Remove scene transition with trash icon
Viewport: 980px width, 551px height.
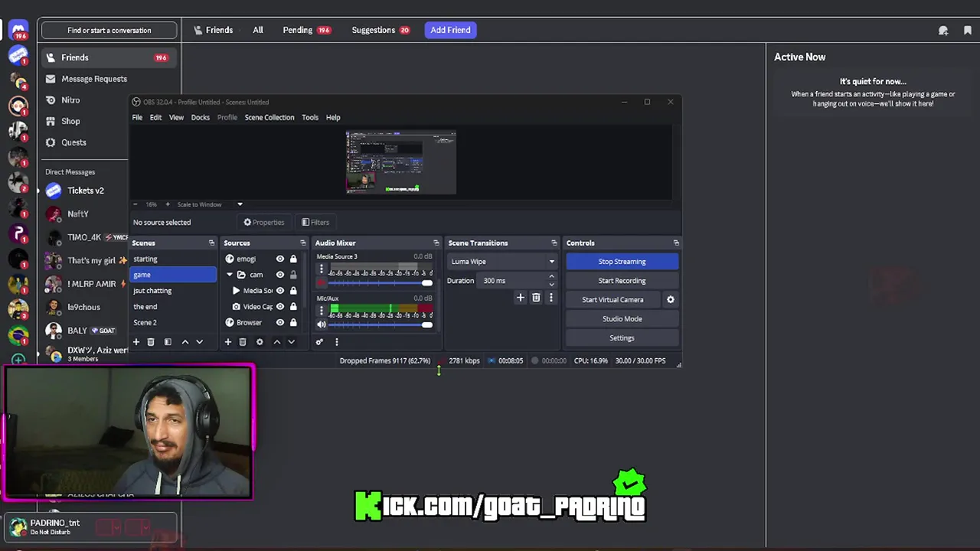536,298
